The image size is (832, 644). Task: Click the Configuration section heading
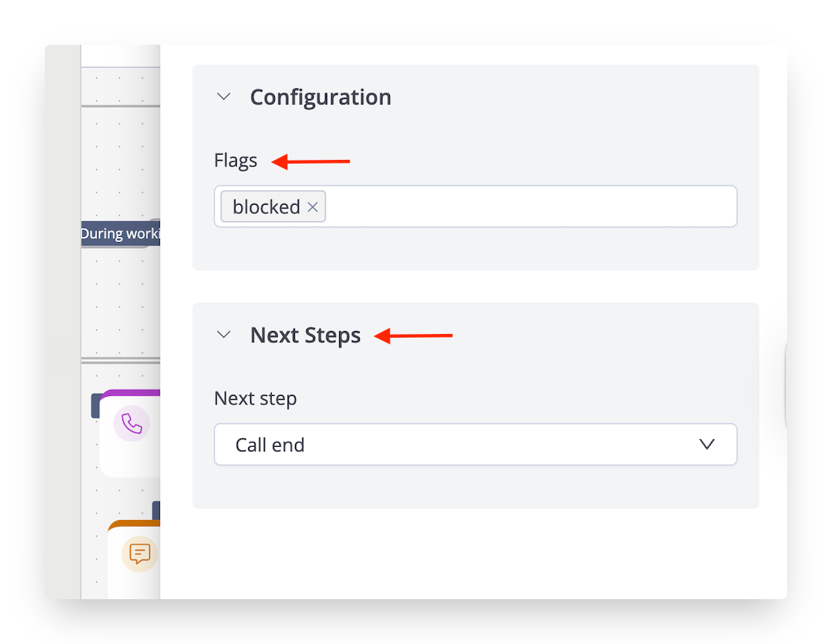(320, 97)
